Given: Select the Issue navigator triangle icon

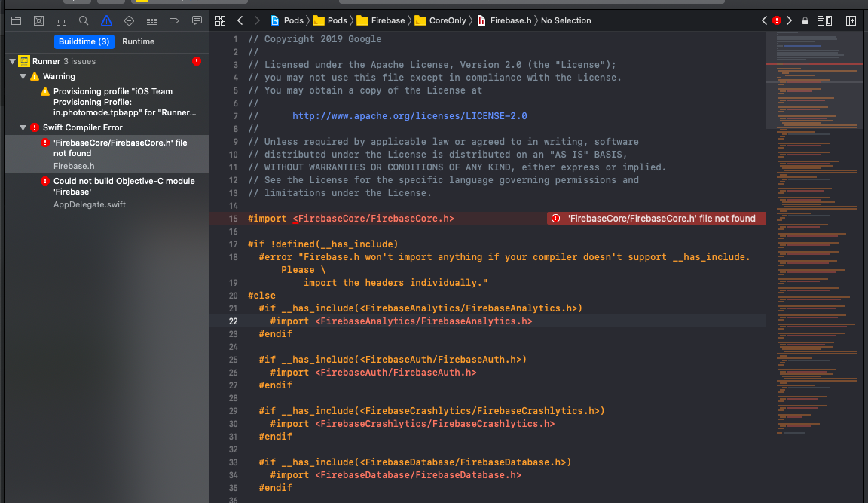Looking at the screenshot, I should click(106, 21).
